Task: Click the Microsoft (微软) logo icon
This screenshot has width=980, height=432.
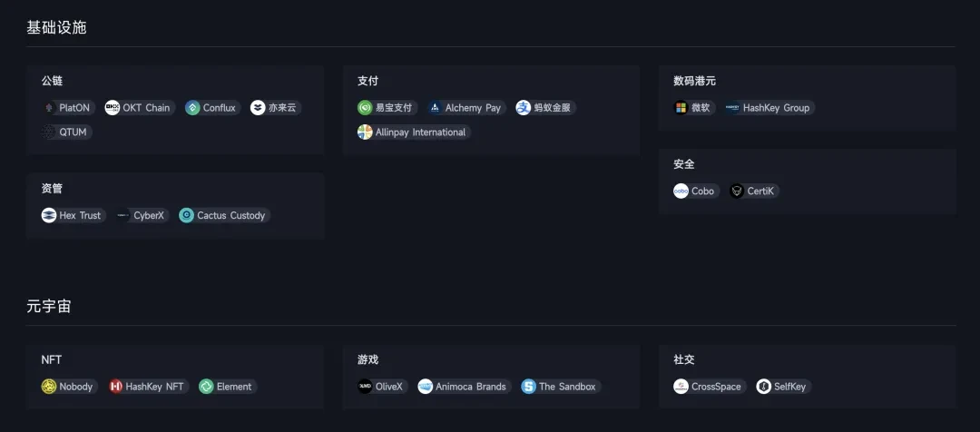Action: [x=681, y=108]
